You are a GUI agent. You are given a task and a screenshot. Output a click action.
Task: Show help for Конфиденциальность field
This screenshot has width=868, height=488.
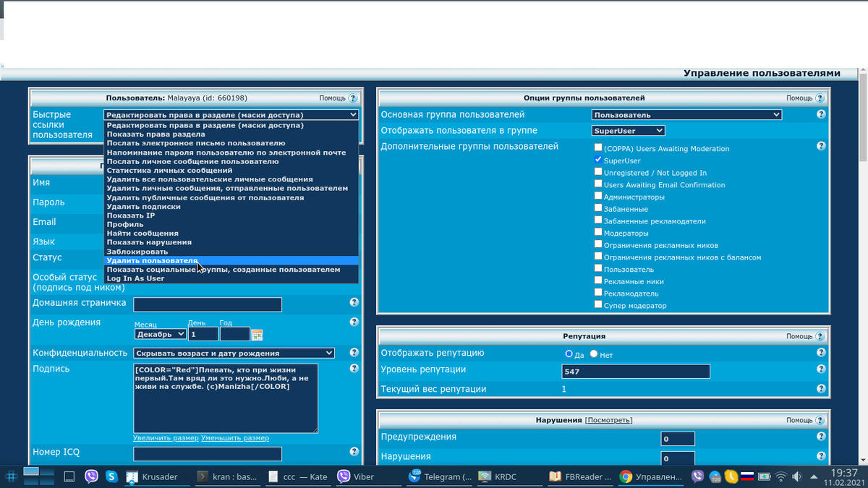[x=354, y=353]
